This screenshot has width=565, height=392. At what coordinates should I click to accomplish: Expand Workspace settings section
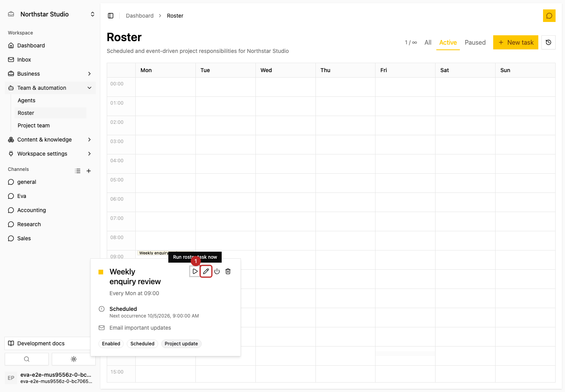point(50,154)
